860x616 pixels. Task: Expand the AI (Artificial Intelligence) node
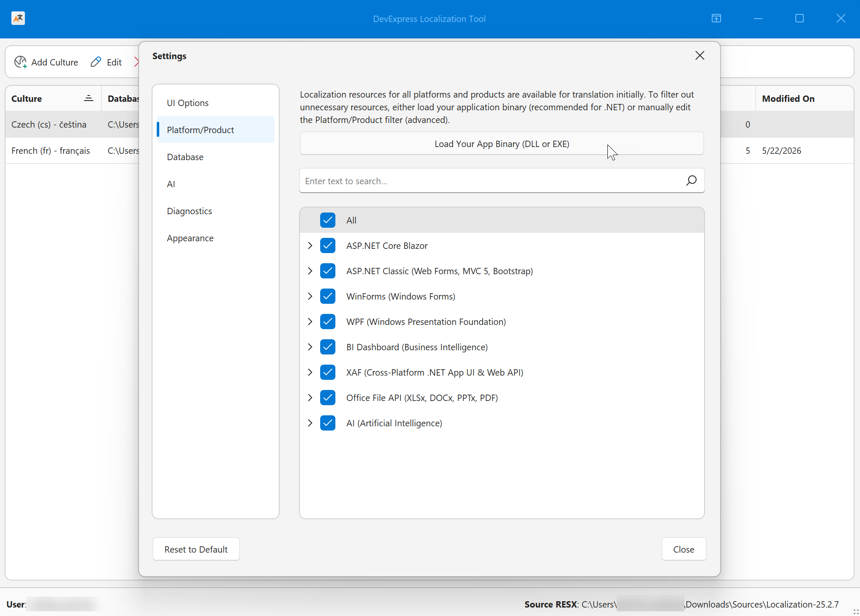pos(310,423)
